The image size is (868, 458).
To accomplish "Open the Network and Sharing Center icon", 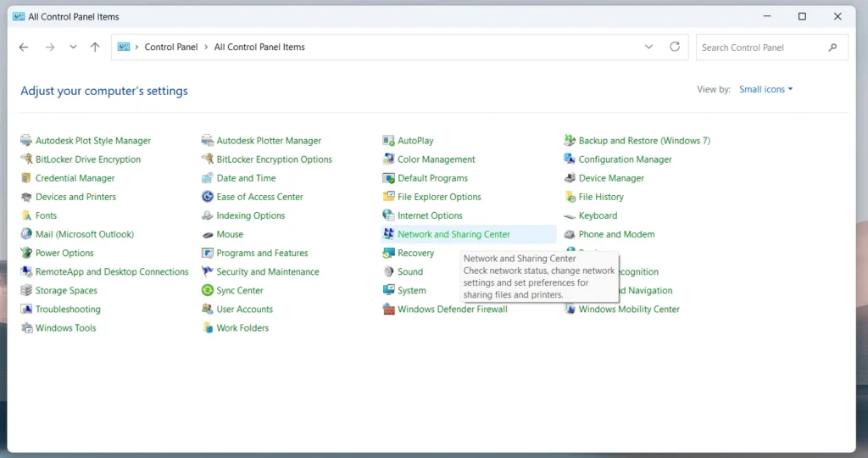I will [x=388, y=234].
